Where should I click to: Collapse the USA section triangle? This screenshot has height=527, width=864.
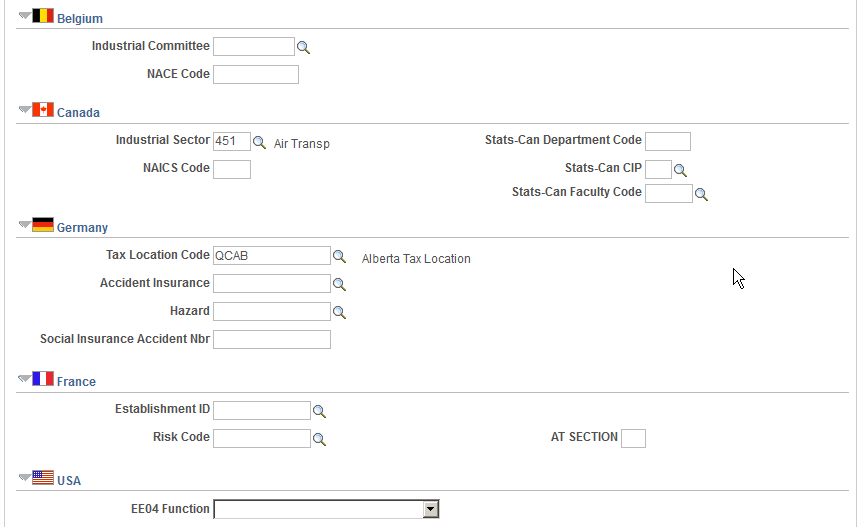pos(25,477)
